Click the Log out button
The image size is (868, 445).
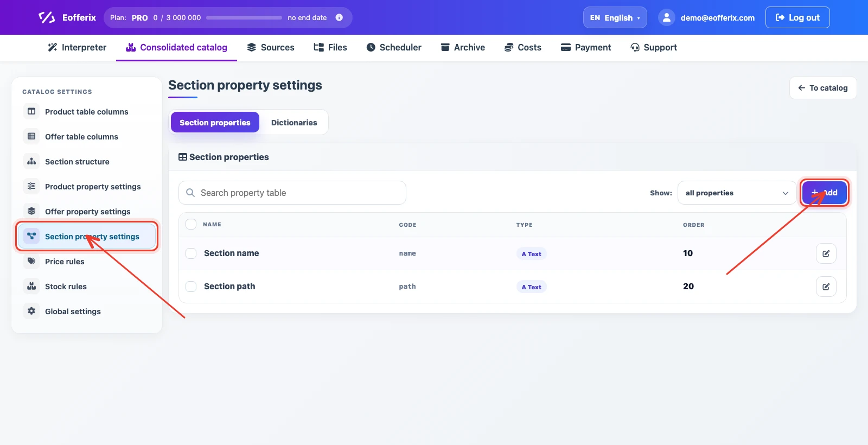(797, 17)
